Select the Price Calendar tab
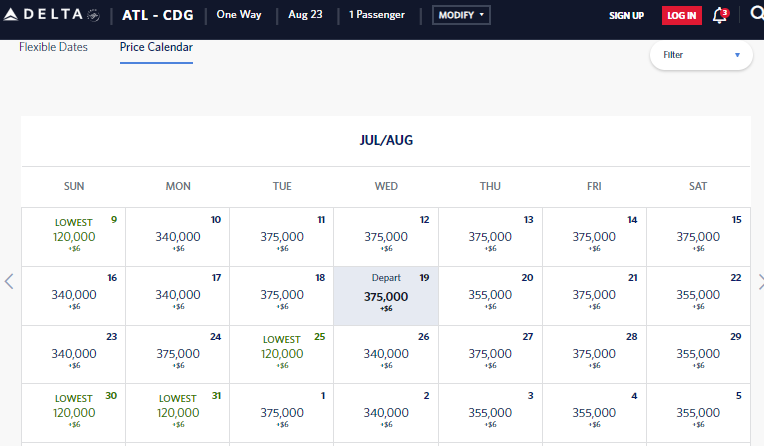764x446 pixels. (156, 47)
